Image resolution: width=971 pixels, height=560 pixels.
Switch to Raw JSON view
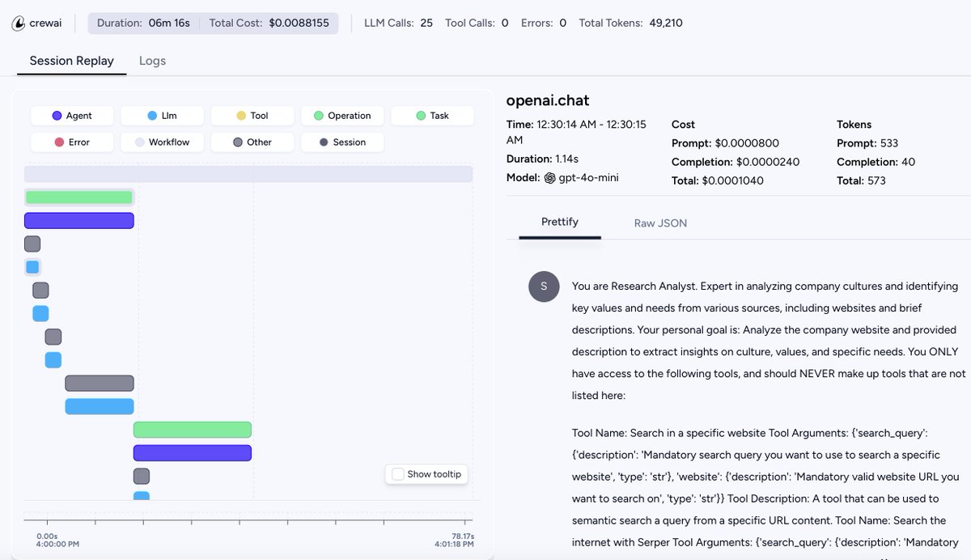pos(660,223)
